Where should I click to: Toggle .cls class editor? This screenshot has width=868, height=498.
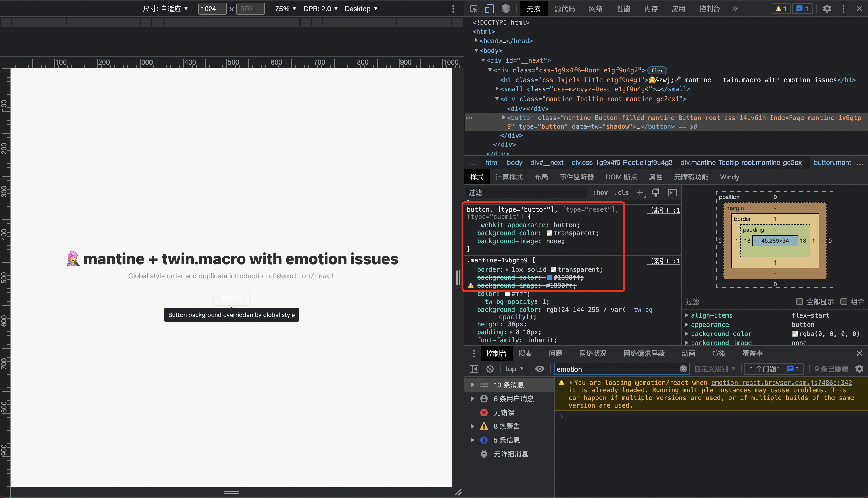coord(622,192)
